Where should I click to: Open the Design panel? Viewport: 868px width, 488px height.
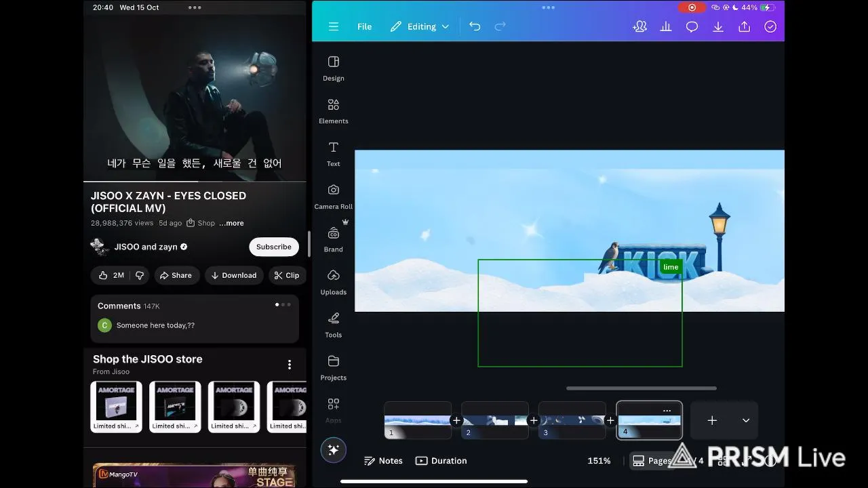333,68
